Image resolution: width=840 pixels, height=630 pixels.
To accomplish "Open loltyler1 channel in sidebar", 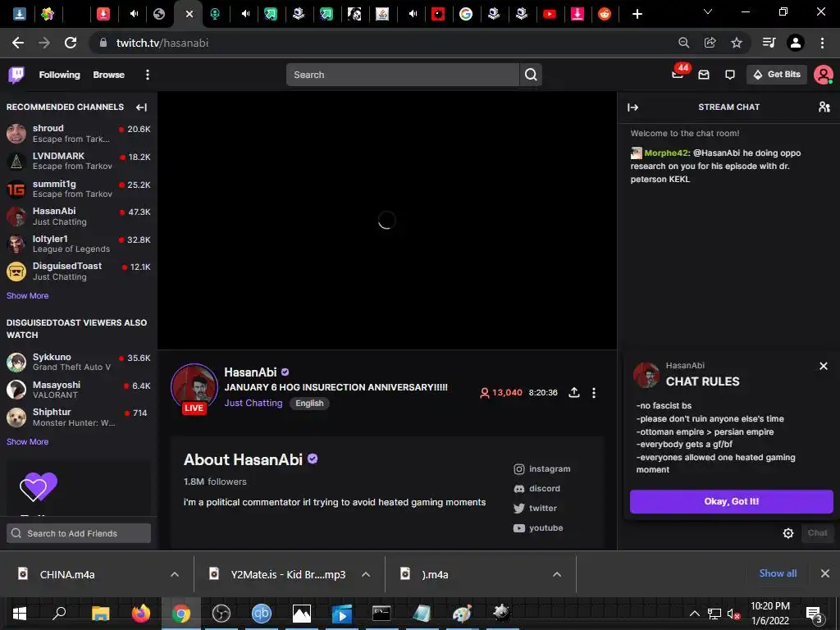I will [78, 244].
